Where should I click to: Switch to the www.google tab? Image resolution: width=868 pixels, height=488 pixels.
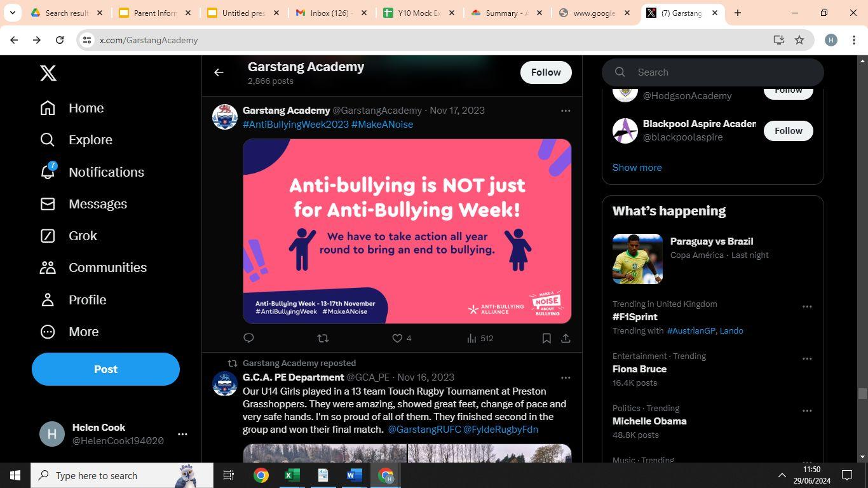click(x=595, y=13)
